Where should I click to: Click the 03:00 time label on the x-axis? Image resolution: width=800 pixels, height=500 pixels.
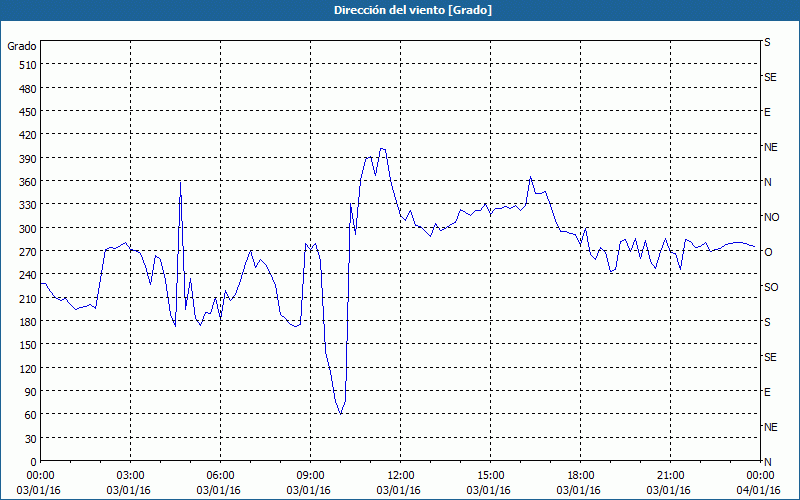(x=130, y=476)
